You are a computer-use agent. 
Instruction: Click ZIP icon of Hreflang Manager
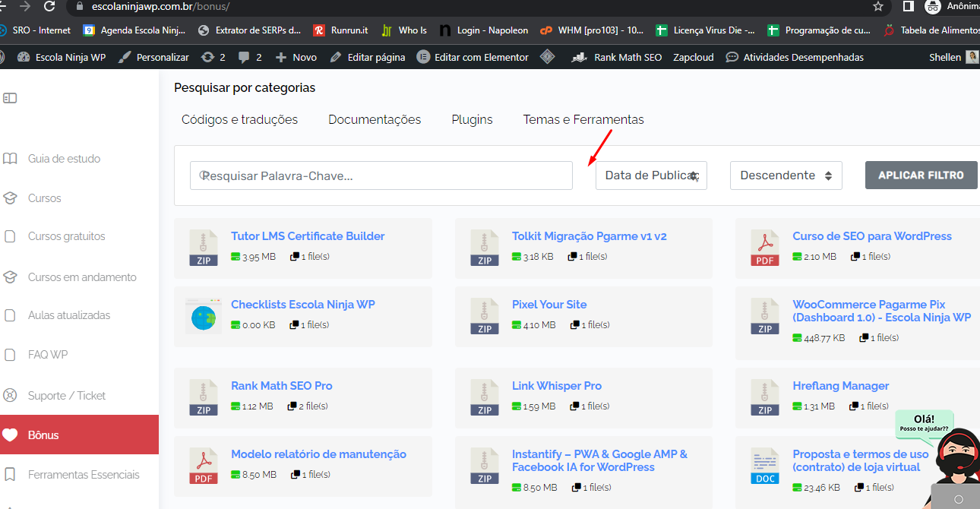pyautogui.click(x=765, y=397)
